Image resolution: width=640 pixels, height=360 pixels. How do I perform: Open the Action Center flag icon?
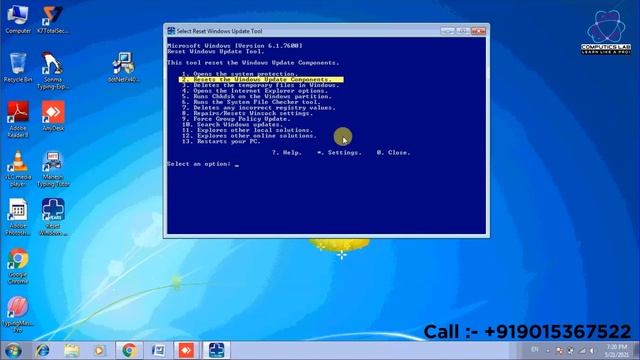point(559,351)
